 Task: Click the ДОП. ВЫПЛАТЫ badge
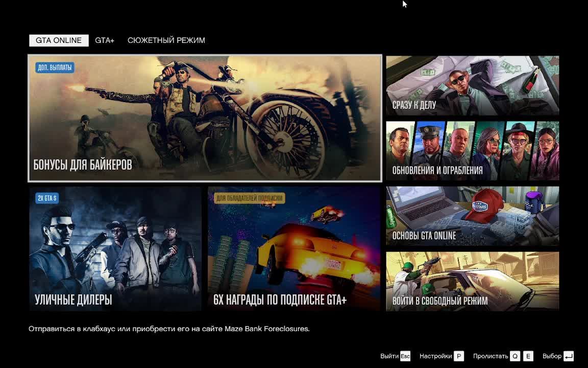tap(55, 67)
